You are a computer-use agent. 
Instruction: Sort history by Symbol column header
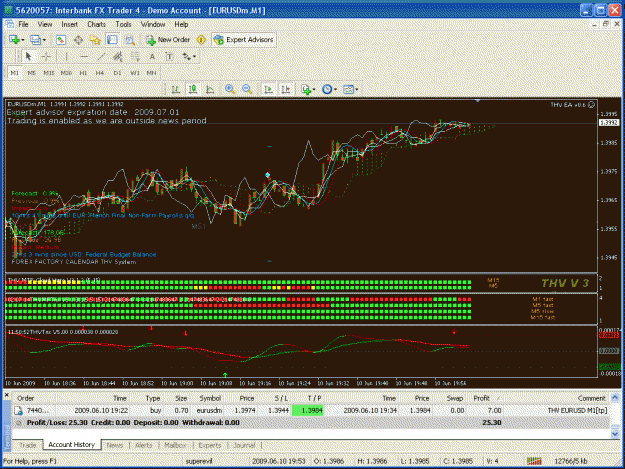[210, 398]
